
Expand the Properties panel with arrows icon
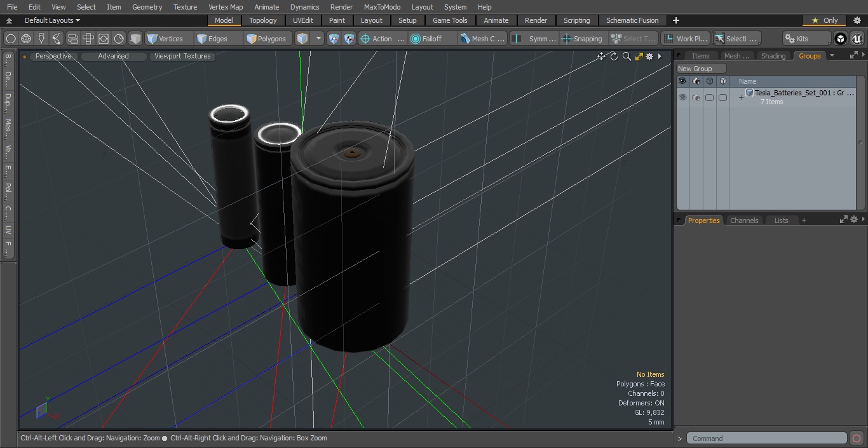click(844, 220)
